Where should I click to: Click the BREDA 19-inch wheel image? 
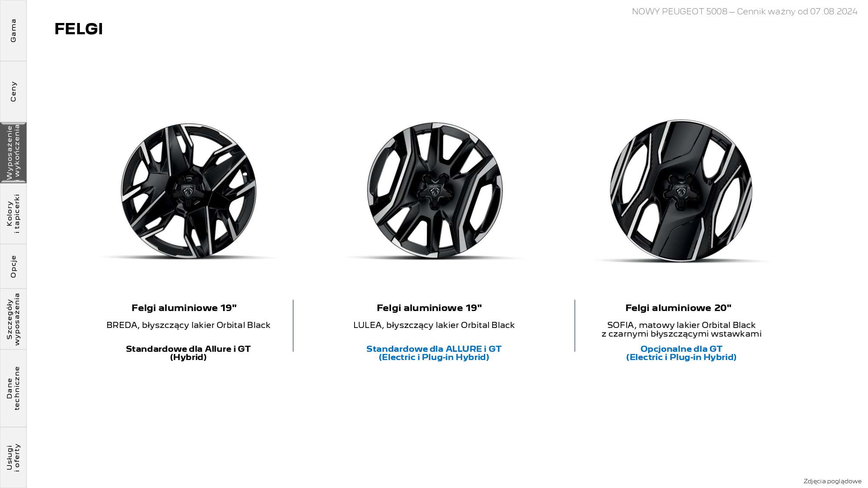189,191
